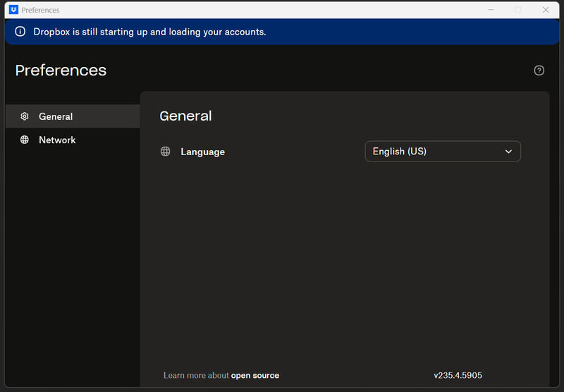Open help via question mark icon
The width and height of the screenshot is (564, 392).
[539, 70]
